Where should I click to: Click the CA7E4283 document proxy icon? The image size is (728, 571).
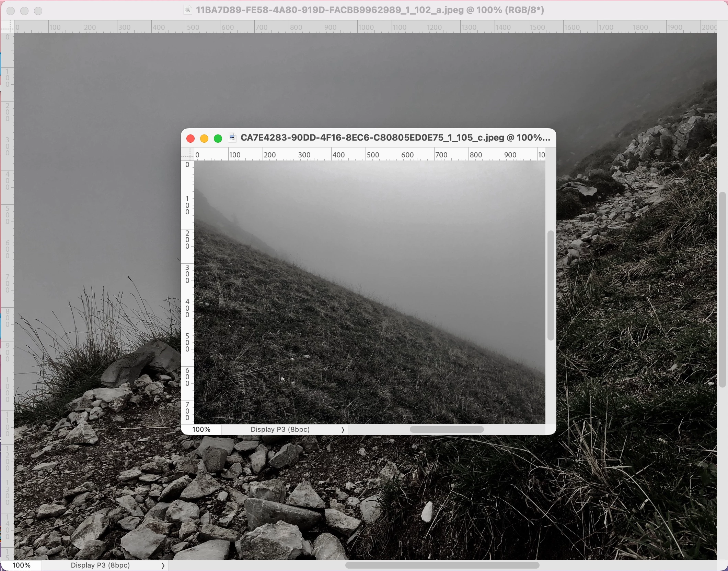[232, 138]
